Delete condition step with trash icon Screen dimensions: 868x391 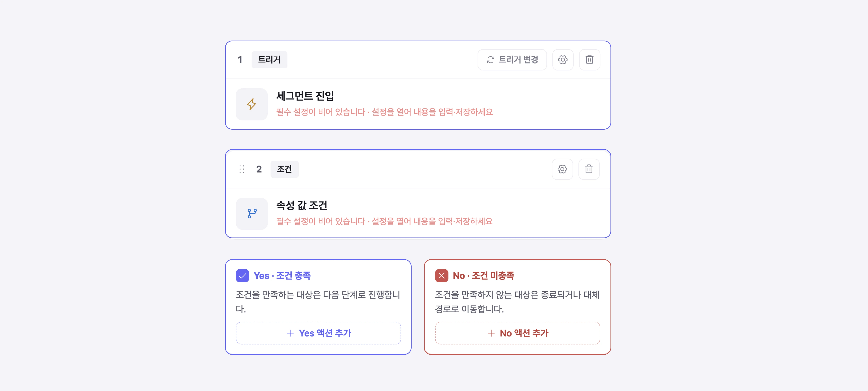589,169
